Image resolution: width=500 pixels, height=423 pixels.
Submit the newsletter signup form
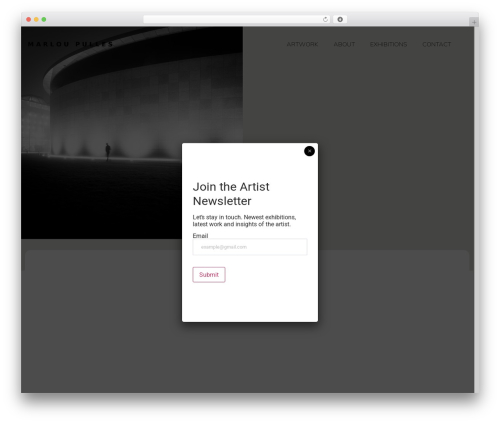pos(209,275)
